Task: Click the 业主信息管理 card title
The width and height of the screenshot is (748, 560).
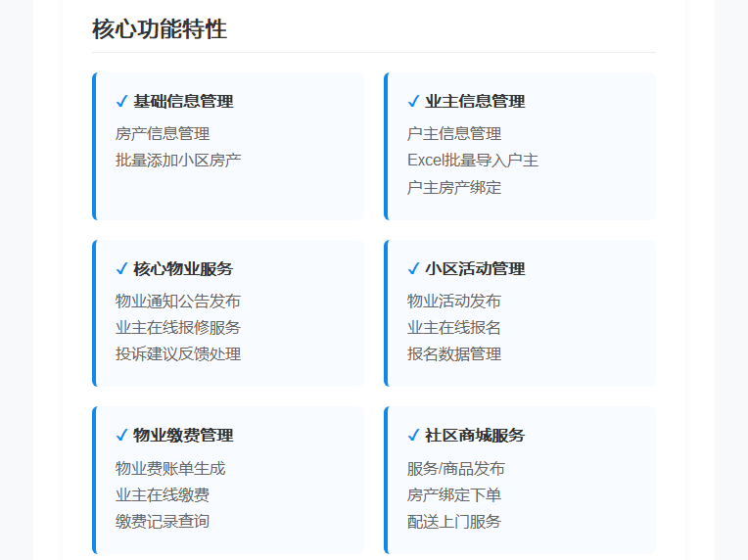Action: tap(475, 101)
